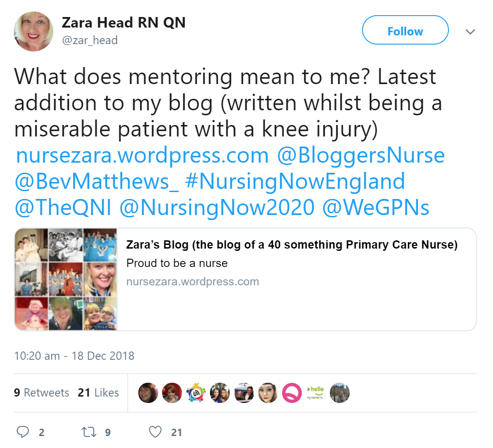The width and height of the screenshot is (493, 448).
Task: Follow Zara Head RN QN
Action: click(x=405, y=30)
